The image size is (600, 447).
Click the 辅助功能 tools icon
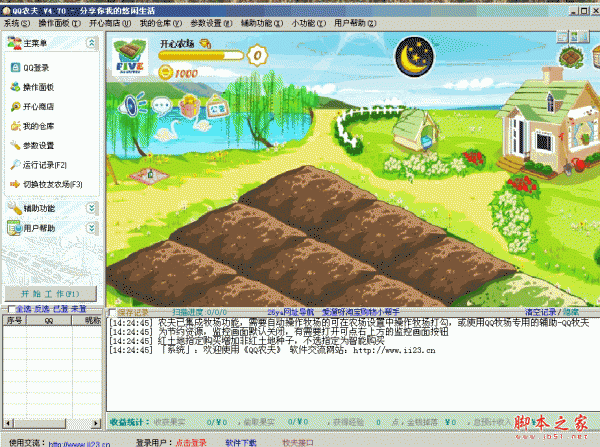(x=15, y=208)
